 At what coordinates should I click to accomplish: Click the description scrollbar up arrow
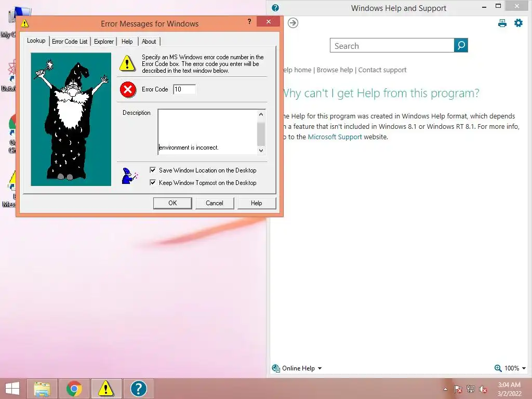[261, 114]
